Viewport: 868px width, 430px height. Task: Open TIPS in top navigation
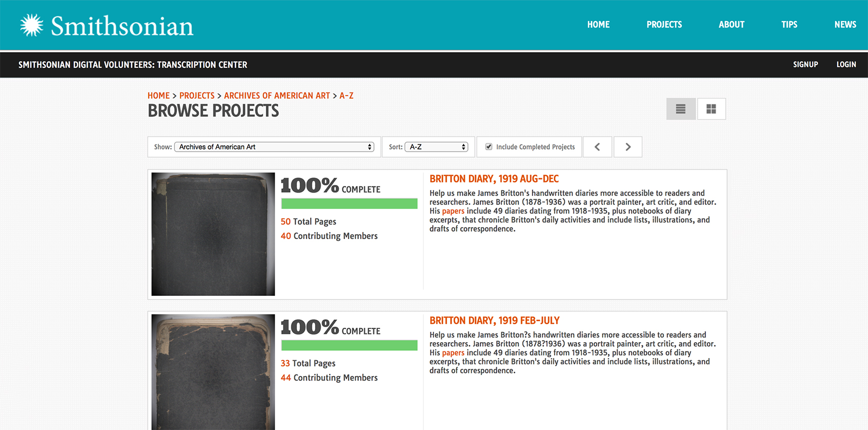789,25
